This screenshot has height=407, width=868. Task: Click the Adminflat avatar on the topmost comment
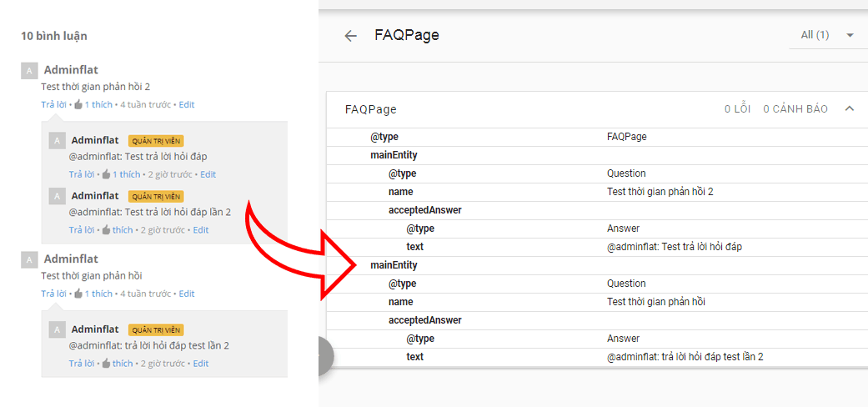pos(29,71)
